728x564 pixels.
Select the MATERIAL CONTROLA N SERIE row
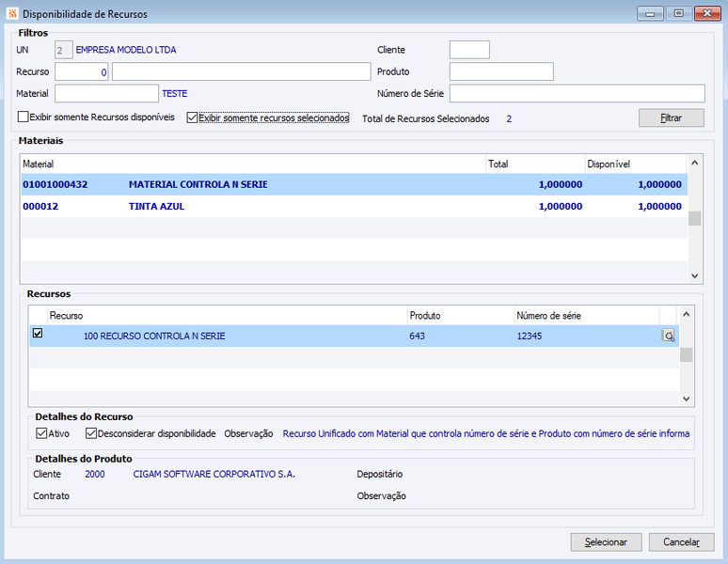pos(355,184)
